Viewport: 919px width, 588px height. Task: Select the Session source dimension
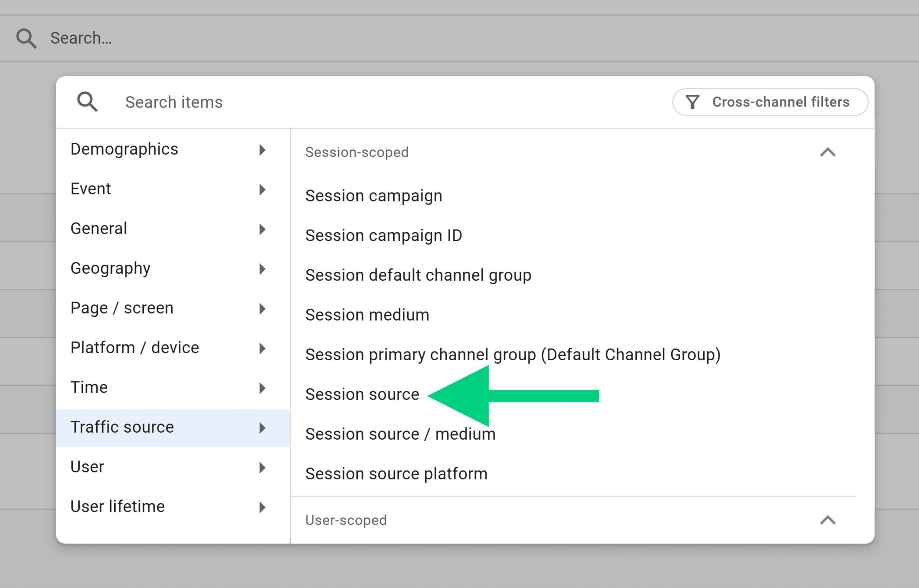coord(362,394)
